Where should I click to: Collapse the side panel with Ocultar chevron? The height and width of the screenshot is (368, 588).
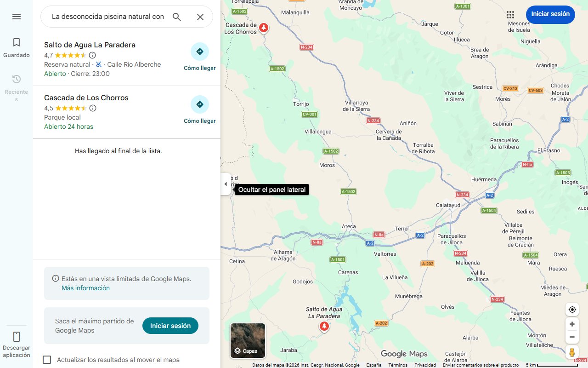click(226, 184)
